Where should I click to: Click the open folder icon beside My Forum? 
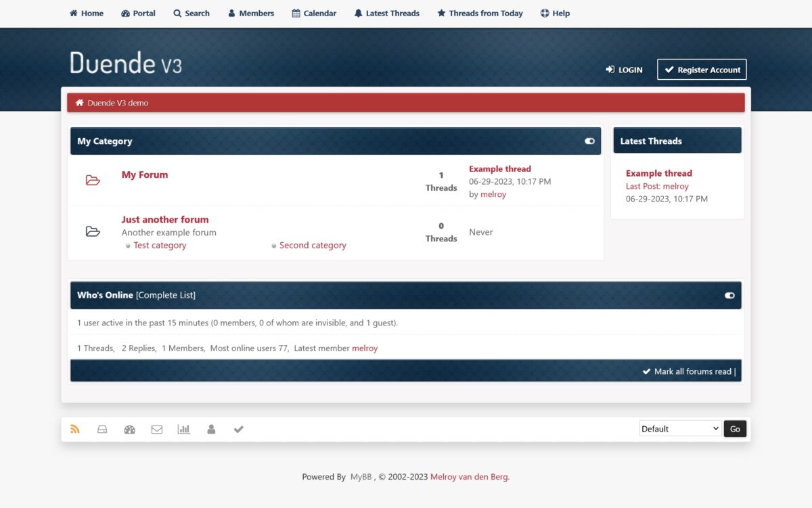click(x=92, y=180)
